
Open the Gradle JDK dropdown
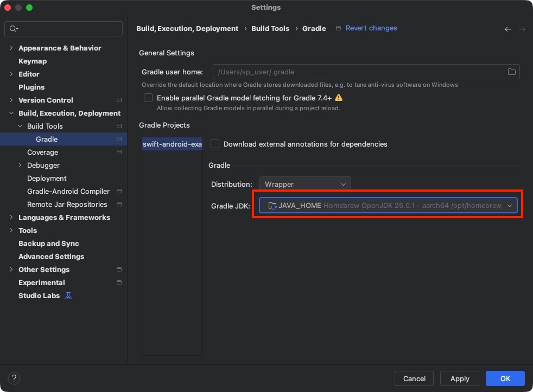click(388, 205)
